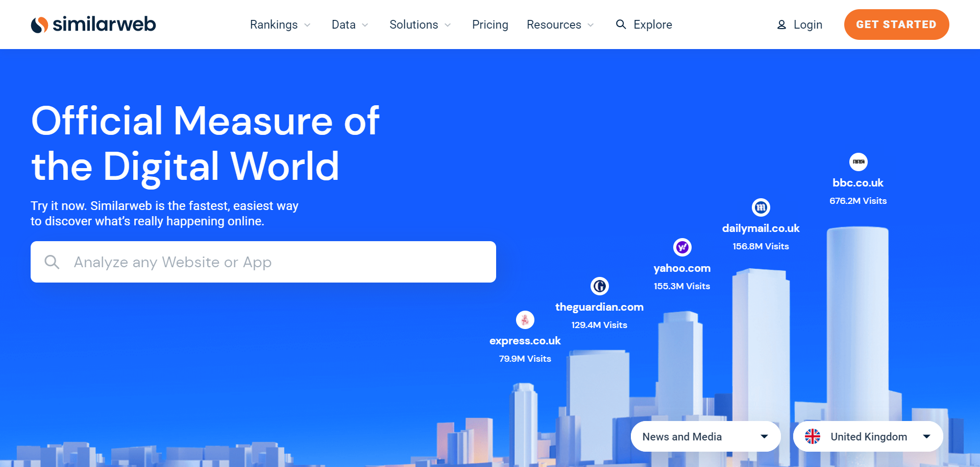This screenshot has height=467, width=980.
Task: Click the Daily Mail logo icon
Action: coord(761,207)
